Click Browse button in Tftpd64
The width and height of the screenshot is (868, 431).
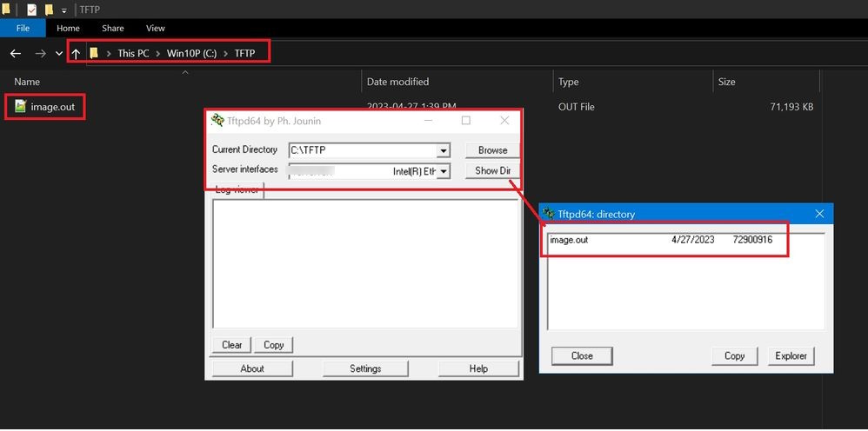tap(492, 150)
